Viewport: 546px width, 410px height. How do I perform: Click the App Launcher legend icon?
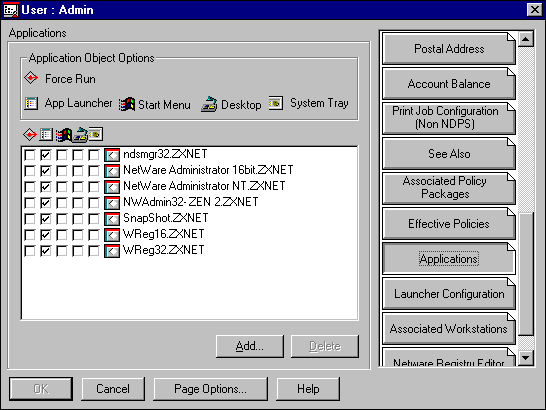[31, 103]
